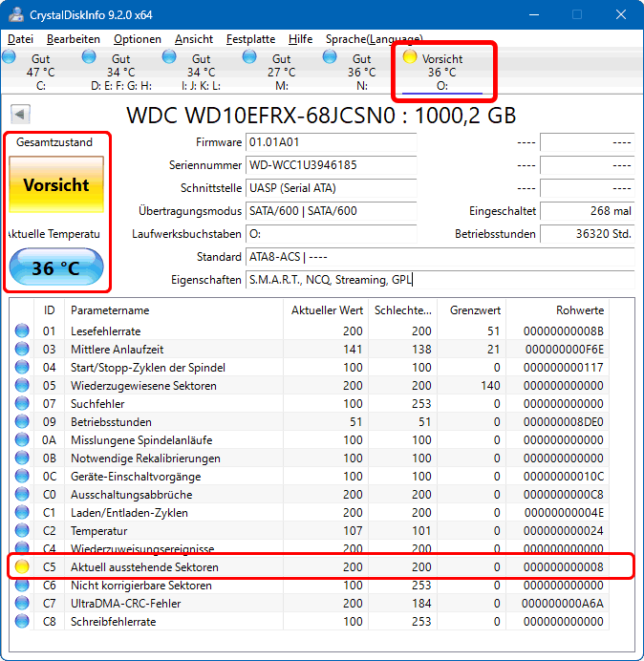
Task: Open the Festplatte menu
Action: (250, 39)
